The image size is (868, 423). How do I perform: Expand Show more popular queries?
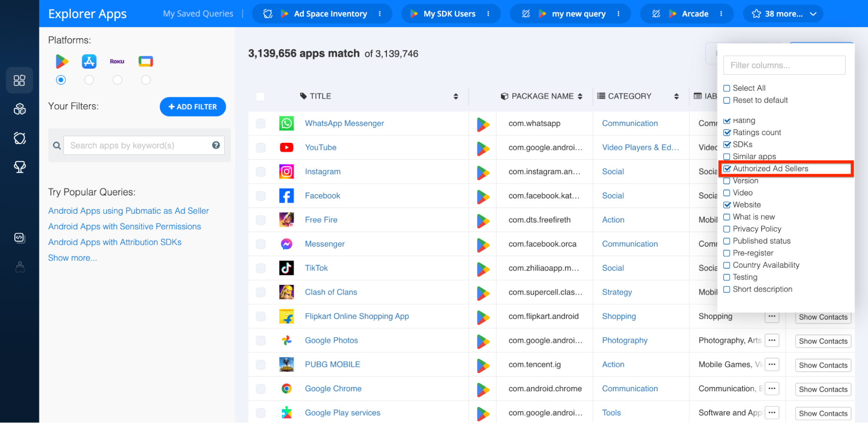pos(73,258)
